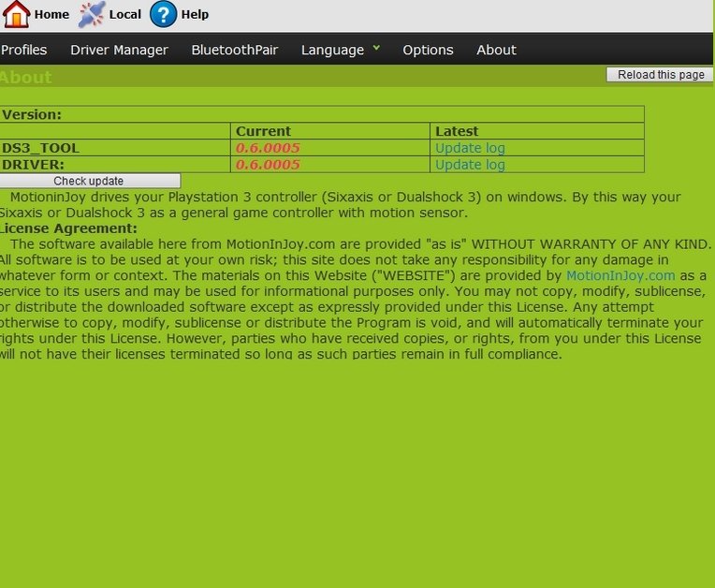Screen dimensions: 715x588
Task: Click the Check update button
Action: (x=90, y=181)
